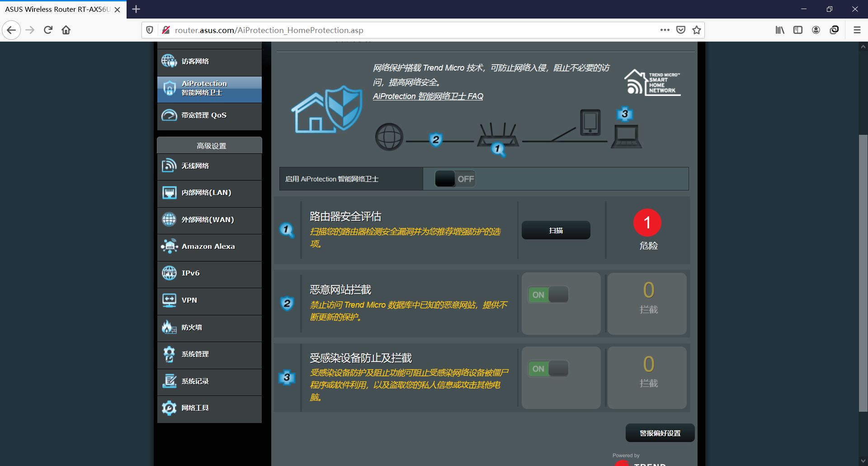Click the 恶意网站拦截 blocked count 0
868x466 pixels.
(x=648, y=290)
